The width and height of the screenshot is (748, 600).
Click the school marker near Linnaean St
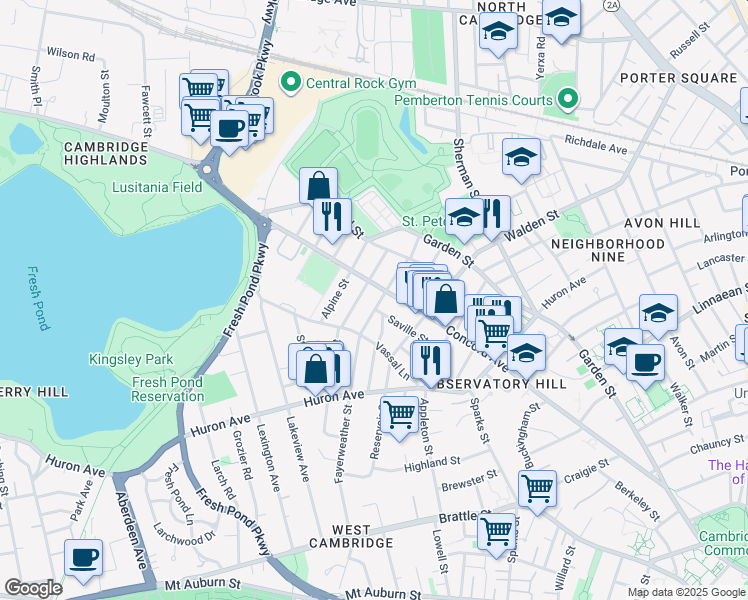point(658,316)
